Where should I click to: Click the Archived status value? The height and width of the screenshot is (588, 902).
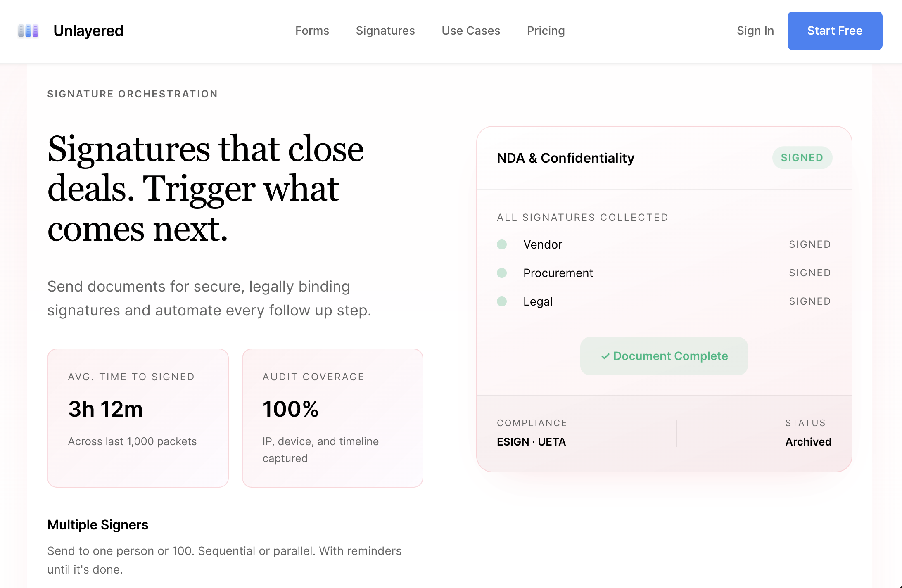click(x=808, y=442)
